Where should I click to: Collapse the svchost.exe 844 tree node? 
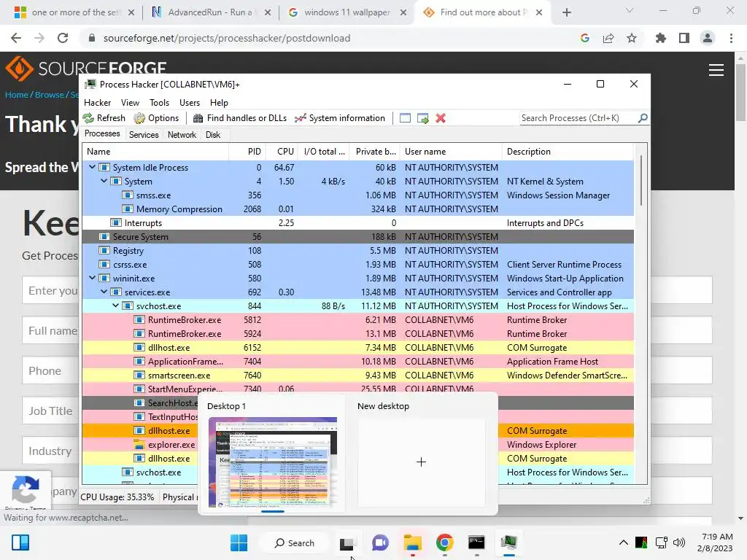(x=115, y=306)
